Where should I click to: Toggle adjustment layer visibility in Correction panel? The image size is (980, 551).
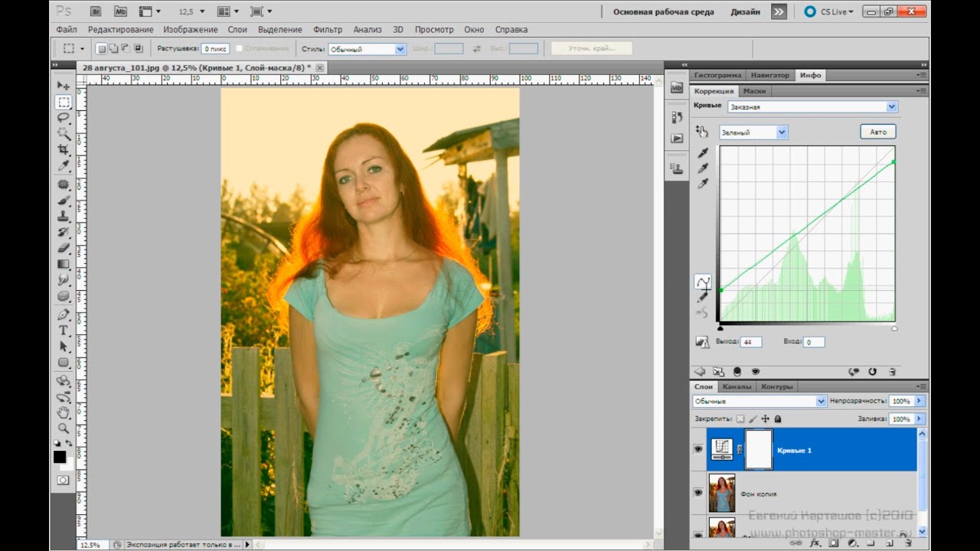tap(756, 371)
